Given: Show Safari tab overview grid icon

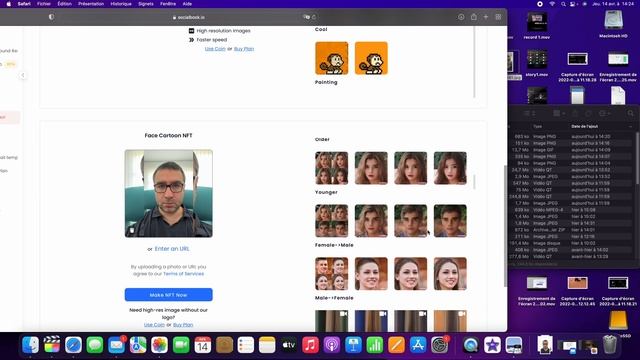Looking at the screenshot, I should pos(498,17).
